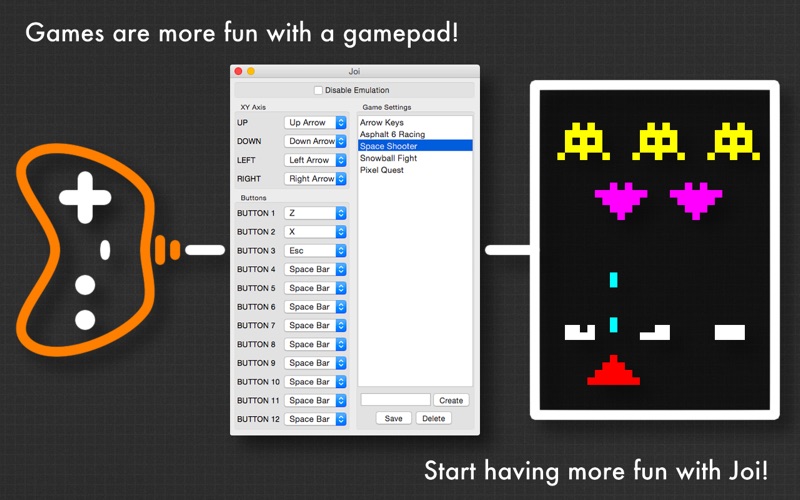800x500 pixels.
Task: Enable the Disable Emulation checkbox
Action: point(318,90)
